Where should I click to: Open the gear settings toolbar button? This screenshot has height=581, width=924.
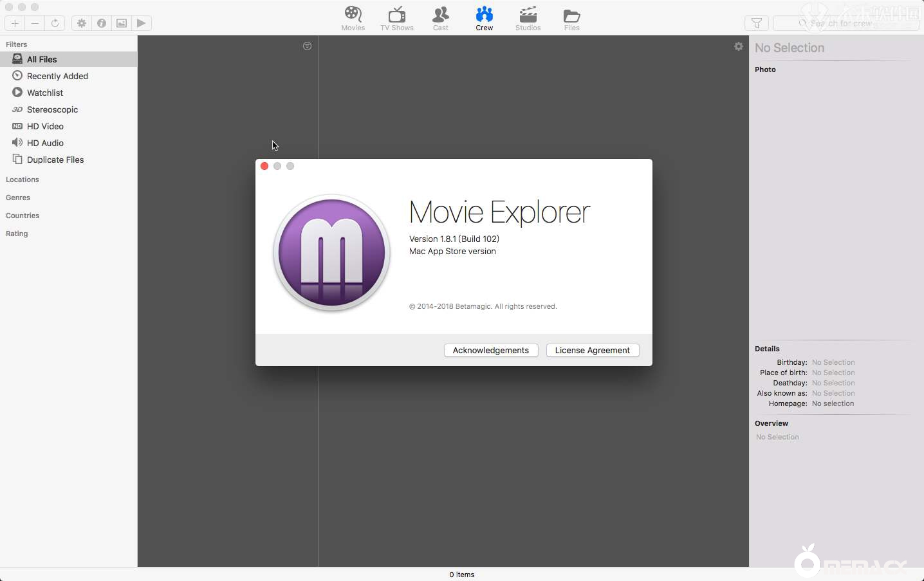coord(82,23)
